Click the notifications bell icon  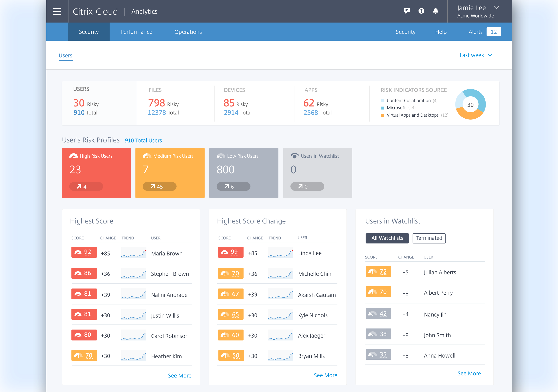pyautogui.click(x=436, y=11)
